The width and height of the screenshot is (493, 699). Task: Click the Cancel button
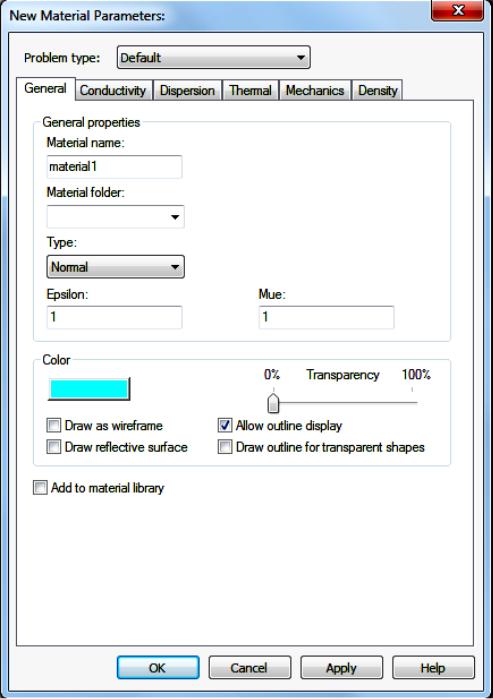tap(250, 668)
